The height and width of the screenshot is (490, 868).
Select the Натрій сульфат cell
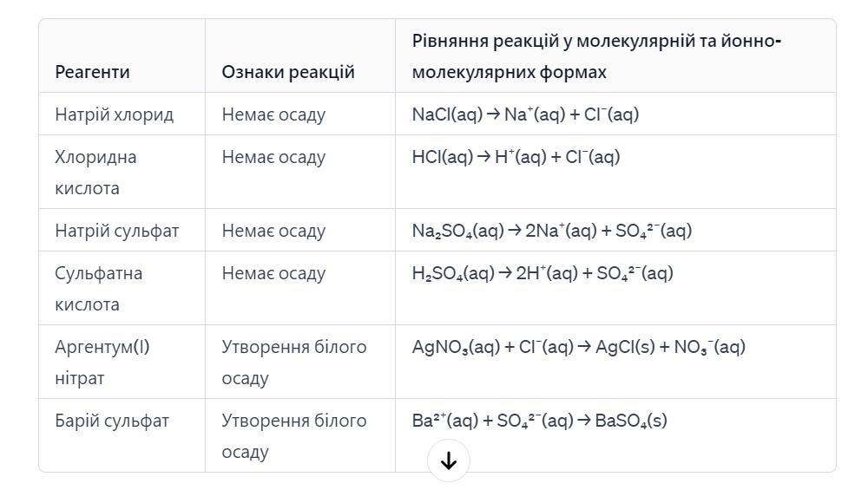tap(116, 231)
